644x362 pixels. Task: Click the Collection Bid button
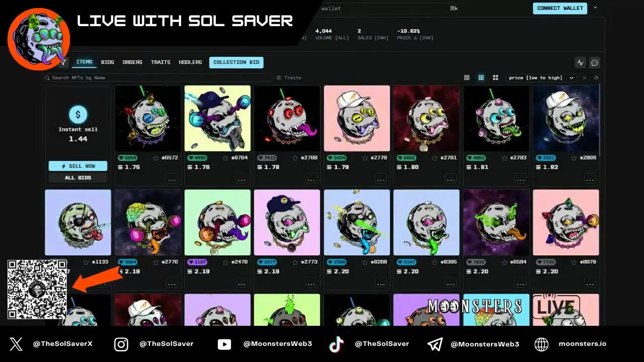pos(236,62)
